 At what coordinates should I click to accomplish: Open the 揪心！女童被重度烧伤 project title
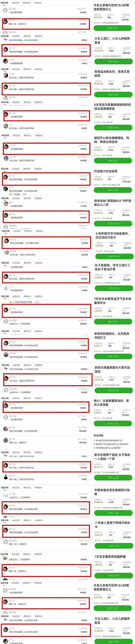coord(111,402)
